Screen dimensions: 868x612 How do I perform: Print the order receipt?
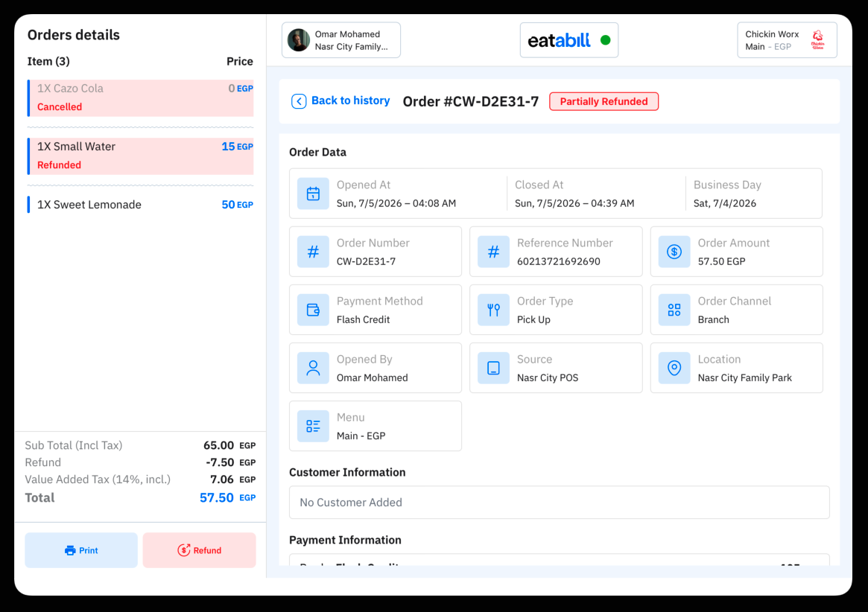pyautogui.click(x=81, y=550)
